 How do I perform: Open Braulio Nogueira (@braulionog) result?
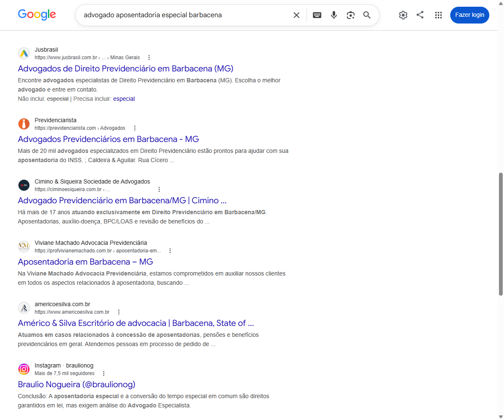click(x=77, y=384)
